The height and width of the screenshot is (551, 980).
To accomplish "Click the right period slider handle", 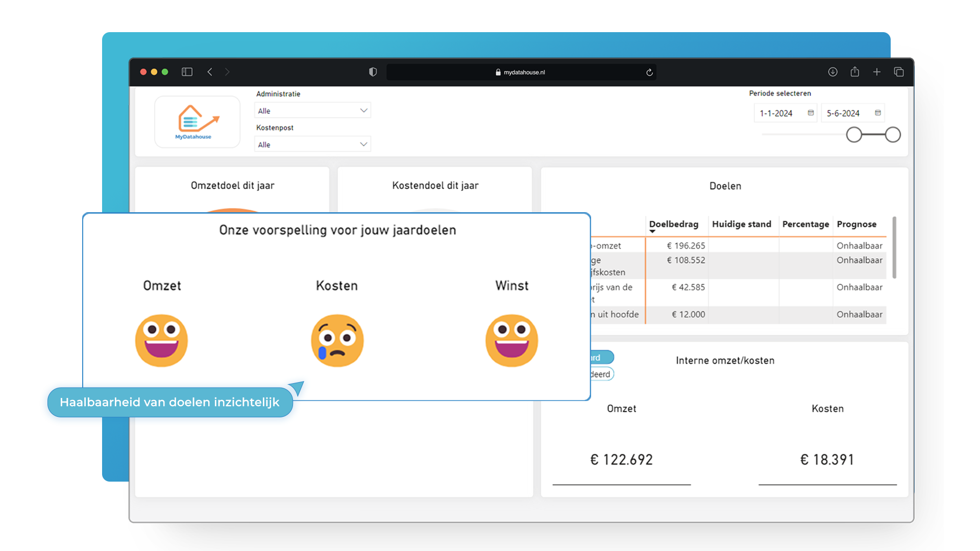I will 893,135.
